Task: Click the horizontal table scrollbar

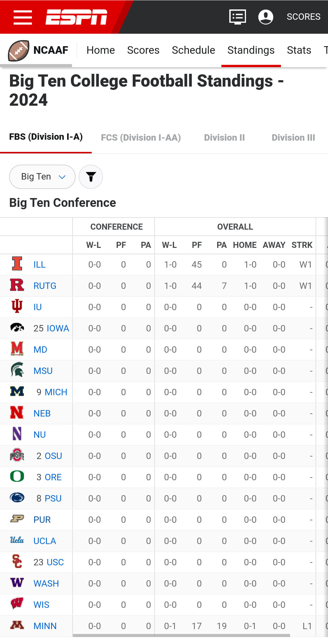Action: 181,635
